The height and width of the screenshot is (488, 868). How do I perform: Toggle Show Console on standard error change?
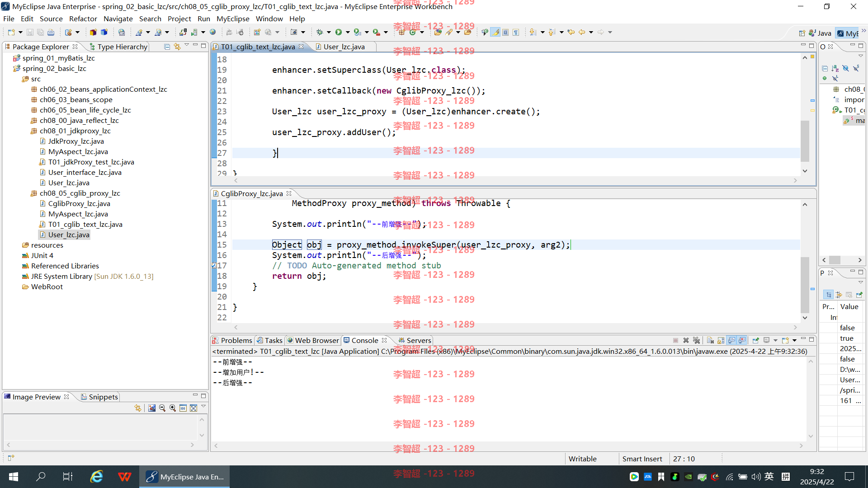[742, 340]
